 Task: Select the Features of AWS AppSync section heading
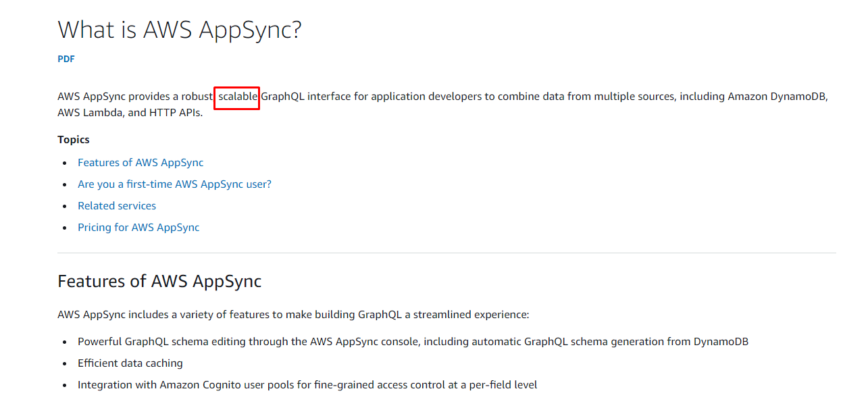click(x=159, y=281)
